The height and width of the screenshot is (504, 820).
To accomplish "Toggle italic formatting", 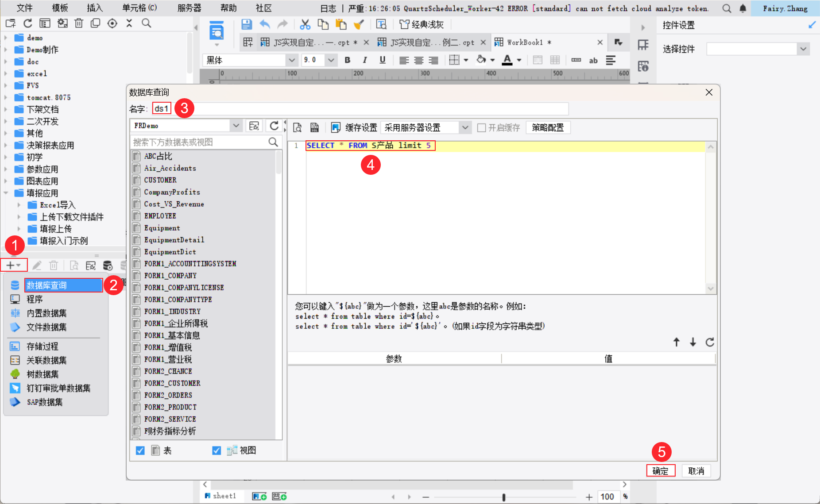I will tap(365, 60).
